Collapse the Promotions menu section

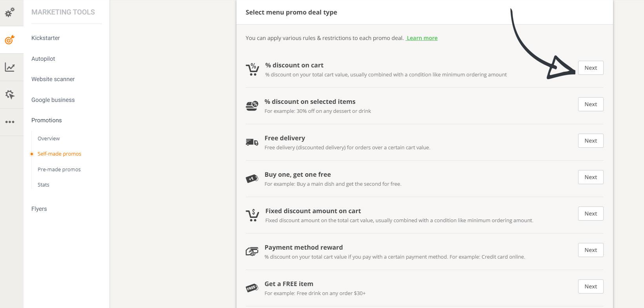coord(46,120)
